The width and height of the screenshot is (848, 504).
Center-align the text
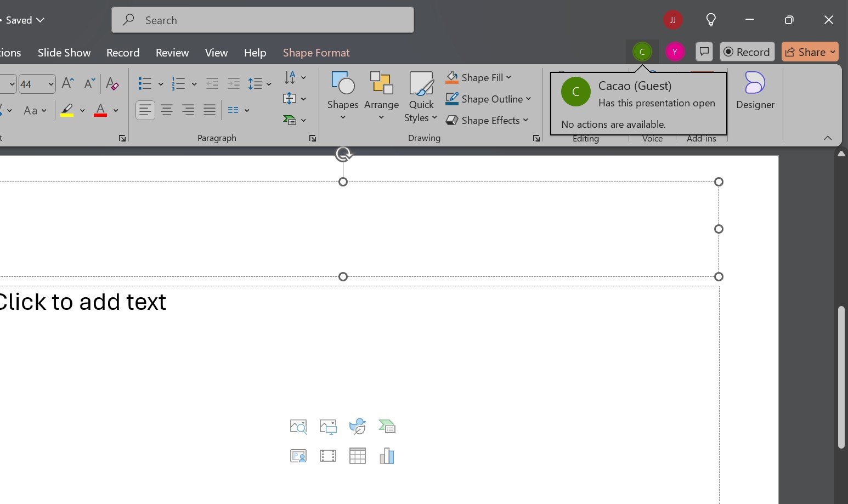click(x=167, y=110)
